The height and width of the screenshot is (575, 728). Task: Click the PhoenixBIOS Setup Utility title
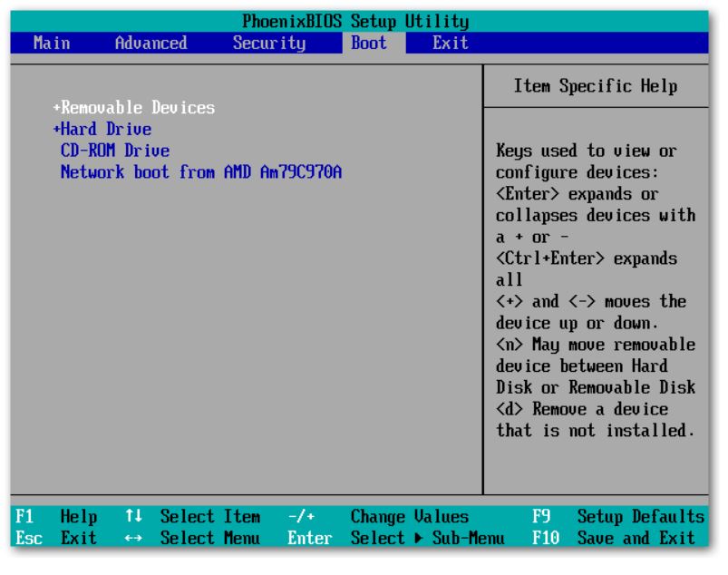355,22
